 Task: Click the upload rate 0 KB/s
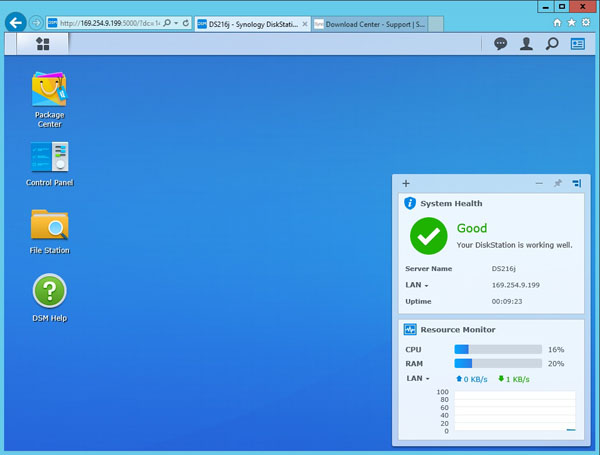(472, 379)
